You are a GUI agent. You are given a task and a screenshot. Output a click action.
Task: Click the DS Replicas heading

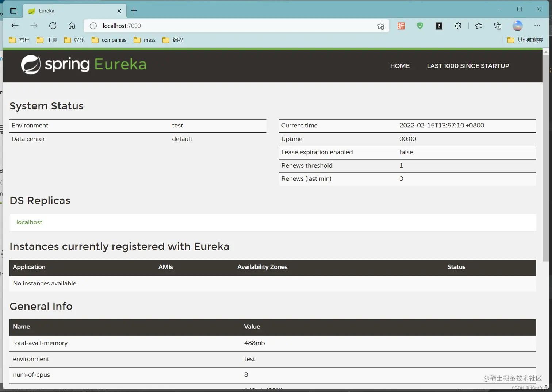[x=40, y=200]
